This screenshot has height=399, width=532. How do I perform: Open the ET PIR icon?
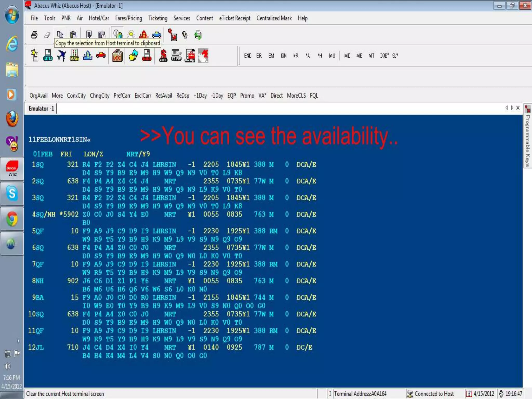pos(176,55)
